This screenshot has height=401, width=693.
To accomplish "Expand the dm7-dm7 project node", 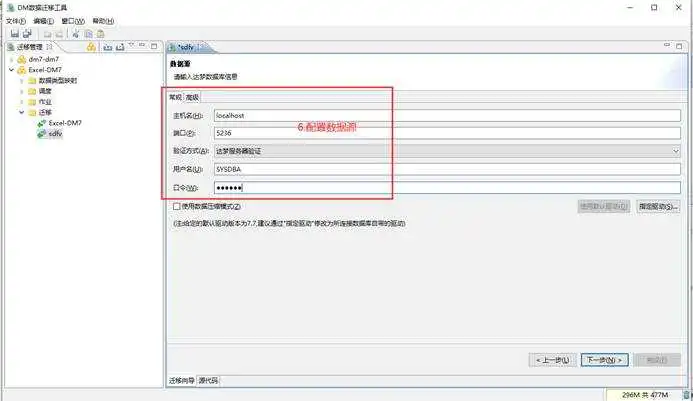I will coord(11,59).
